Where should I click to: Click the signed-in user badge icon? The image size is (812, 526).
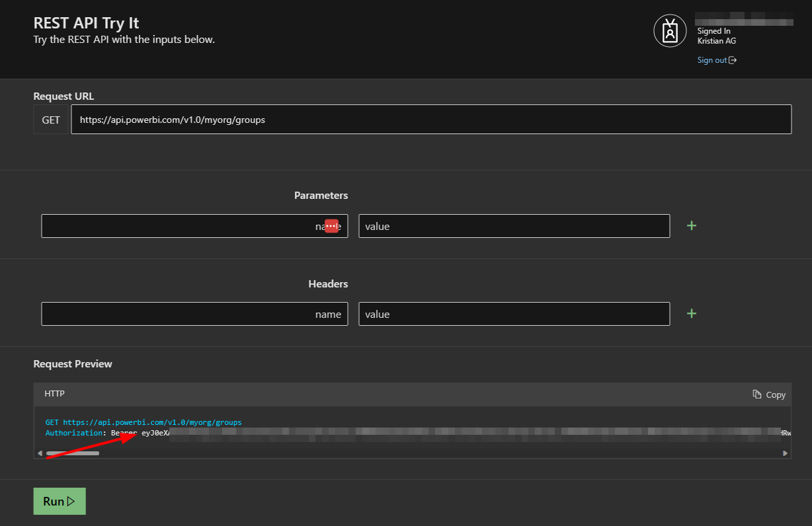pyautogui.click(x=670, y=31)
